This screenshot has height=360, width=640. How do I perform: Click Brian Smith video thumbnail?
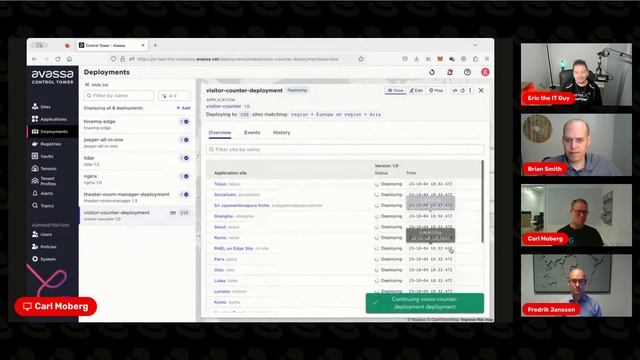click(x=576, y=145)
